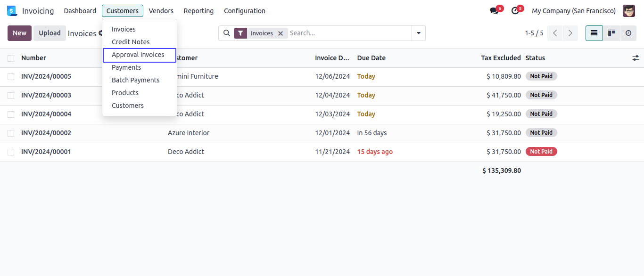
Task: Click in the Search input field
Action: [x=349, y=33]
